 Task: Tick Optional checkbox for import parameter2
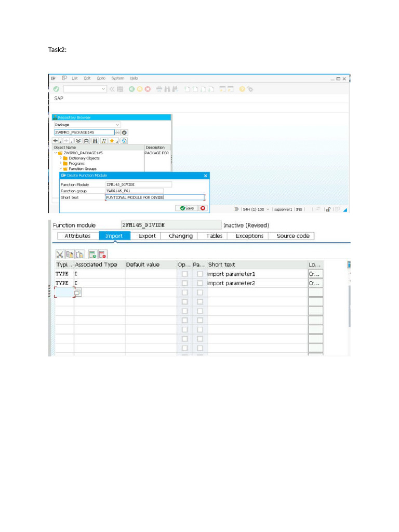[184, 283]
